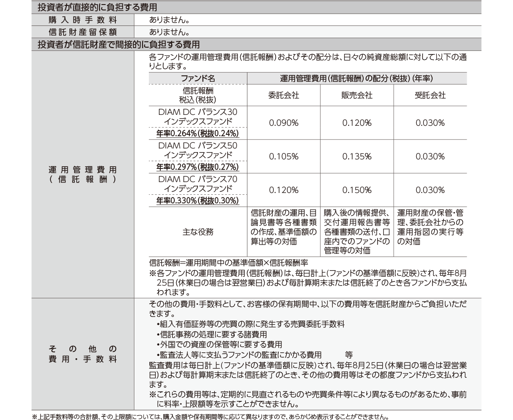This screenshot has height=420, width=513.
Task: Click underlined 年率0.264%(税抜0.24%) text
Action: 197,133
